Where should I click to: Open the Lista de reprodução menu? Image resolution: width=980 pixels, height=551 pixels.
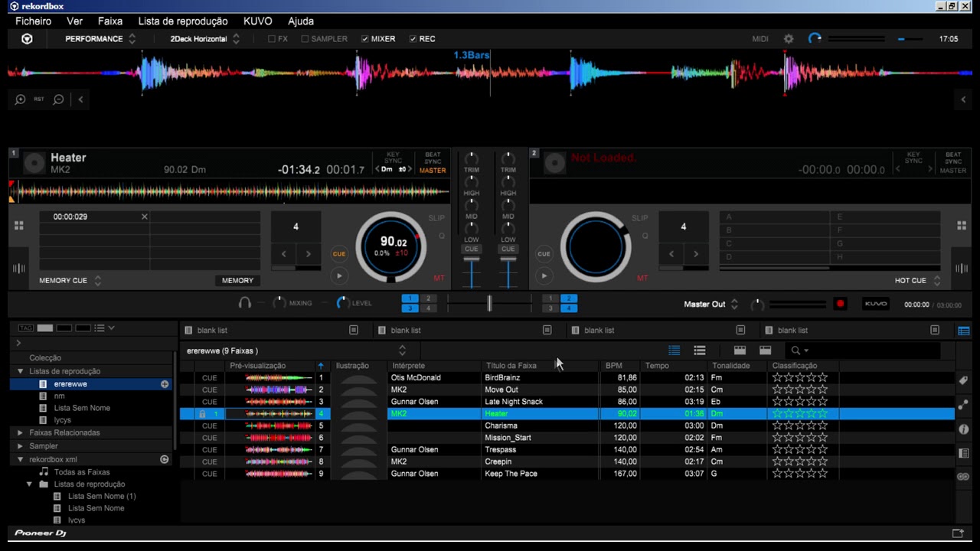[183, 21]
